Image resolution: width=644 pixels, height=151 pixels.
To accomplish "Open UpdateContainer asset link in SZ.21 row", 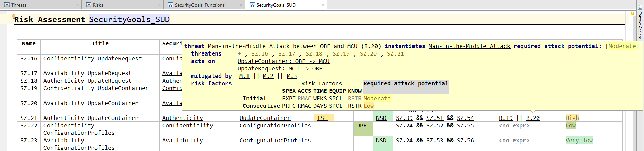I will 265,118.
